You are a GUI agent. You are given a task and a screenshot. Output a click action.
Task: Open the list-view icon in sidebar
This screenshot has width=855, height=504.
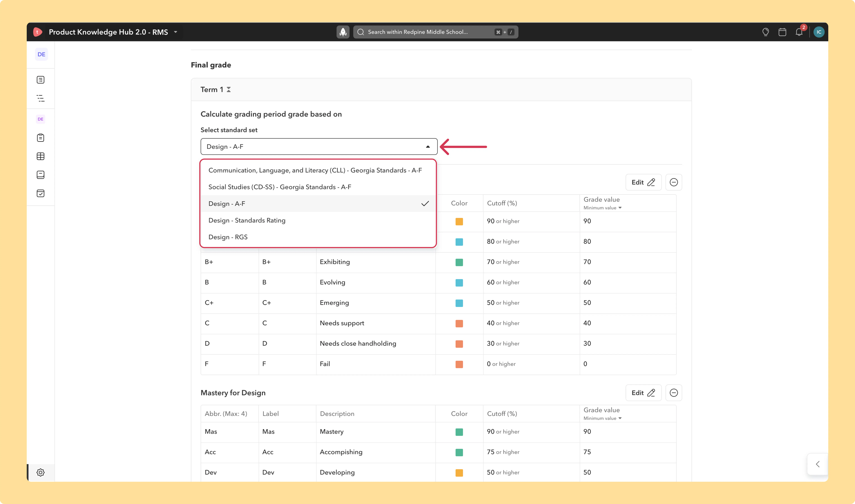(40, 80)
